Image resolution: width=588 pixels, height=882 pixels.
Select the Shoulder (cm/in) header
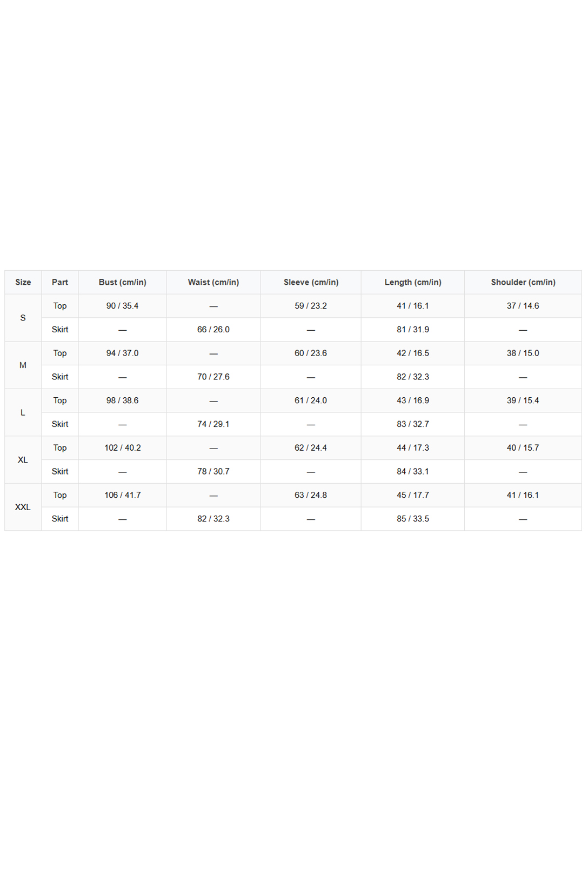(523, 282)
